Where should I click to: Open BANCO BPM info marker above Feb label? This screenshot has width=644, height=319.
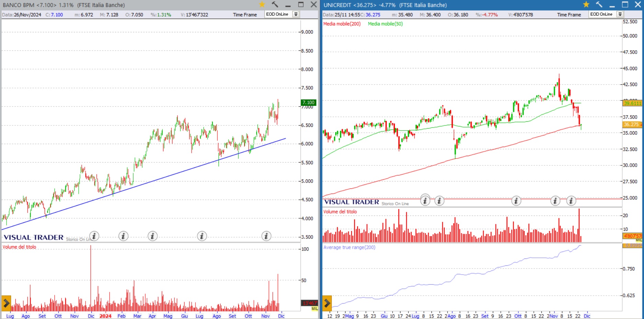[x=123, y=236]
